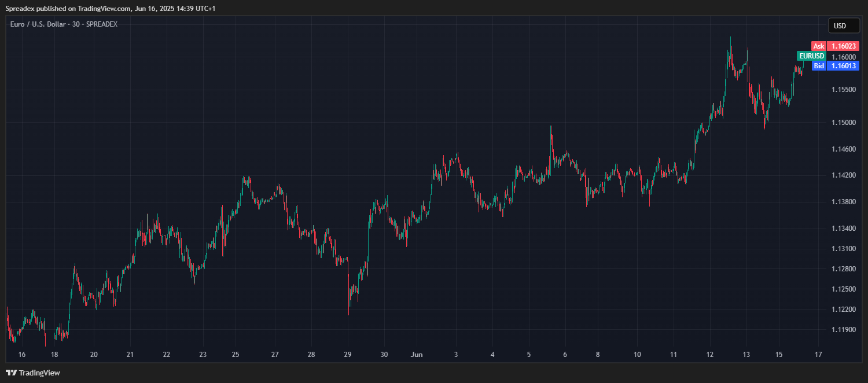Image resolution: width=868 pixels, height=383 pixels.
Task: Click the 25 date on time axis
Action: tap(236, 355)
